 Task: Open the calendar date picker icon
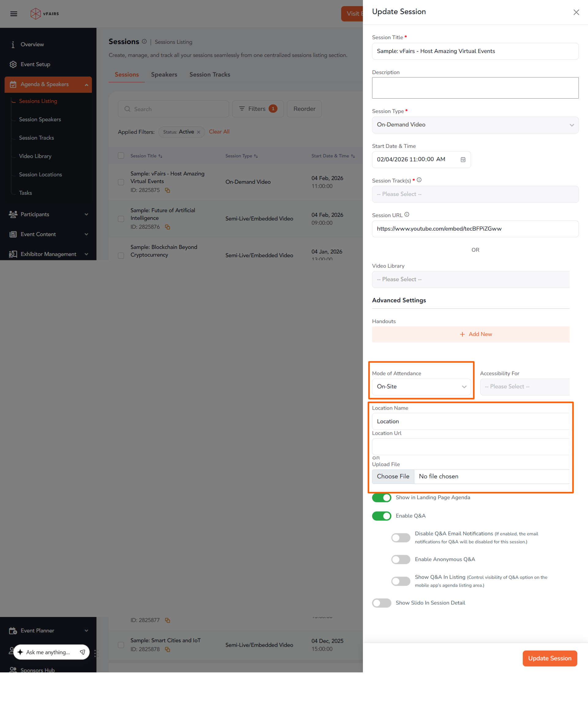click(463, 160)
